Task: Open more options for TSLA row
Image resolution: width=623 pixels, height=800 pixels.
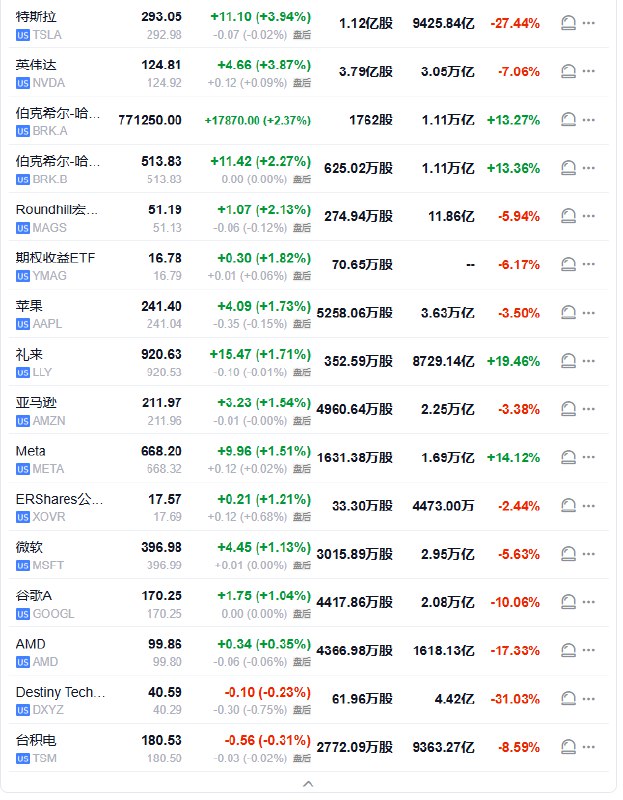Action: (589, 23)
